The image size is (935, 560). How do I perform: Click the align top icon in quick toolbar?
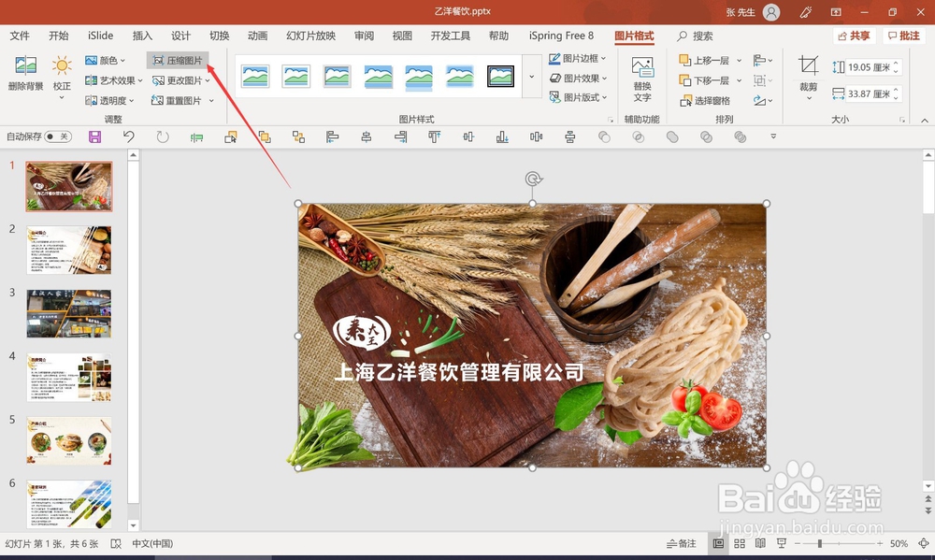(434, 137)
